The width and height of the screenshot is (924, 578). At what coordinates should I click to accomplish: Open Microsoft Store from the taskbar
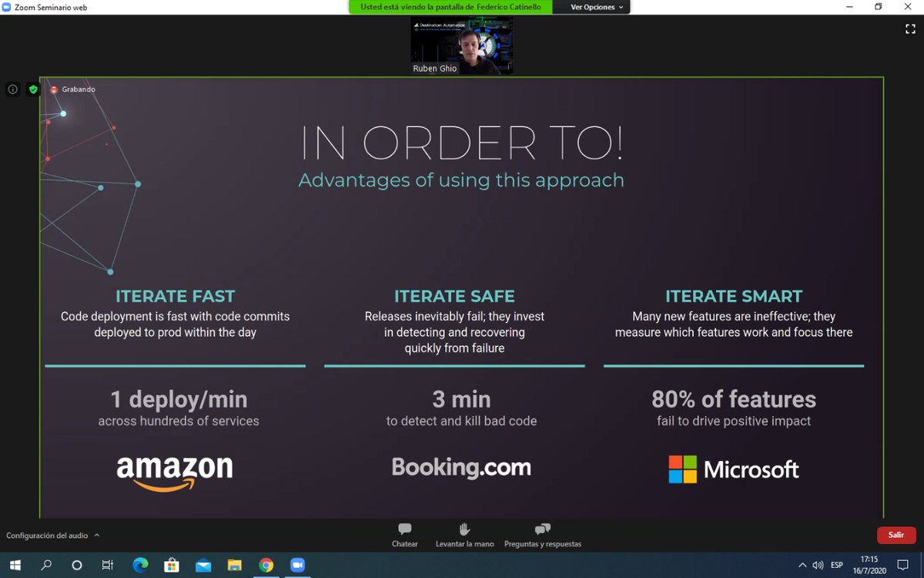click(x=172, y=565)
